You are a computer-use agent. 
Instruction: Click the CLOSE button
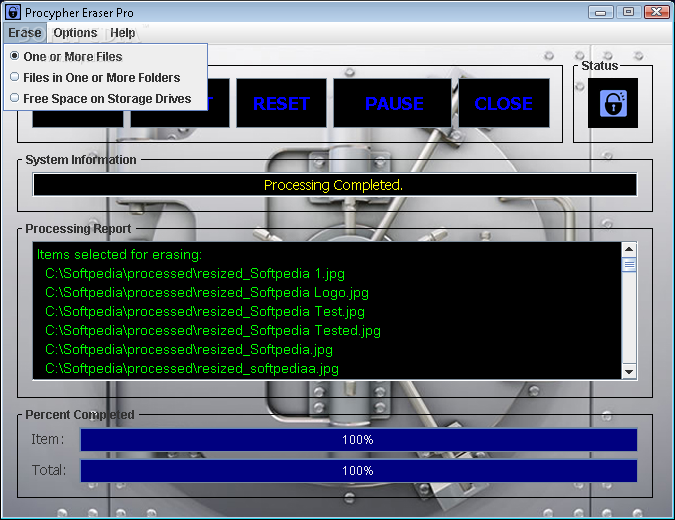pyautogui.click(x=504, y=103)
